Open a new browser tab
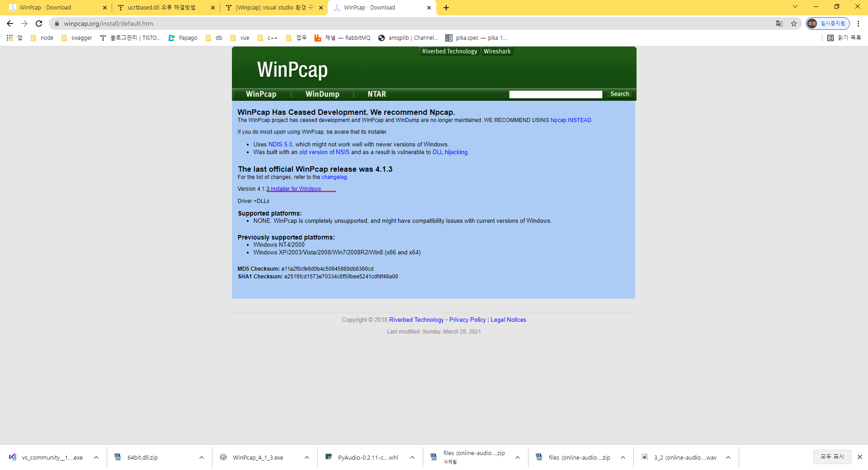The height and width of the screenshot is (470, 868). [x=446, y=8]
